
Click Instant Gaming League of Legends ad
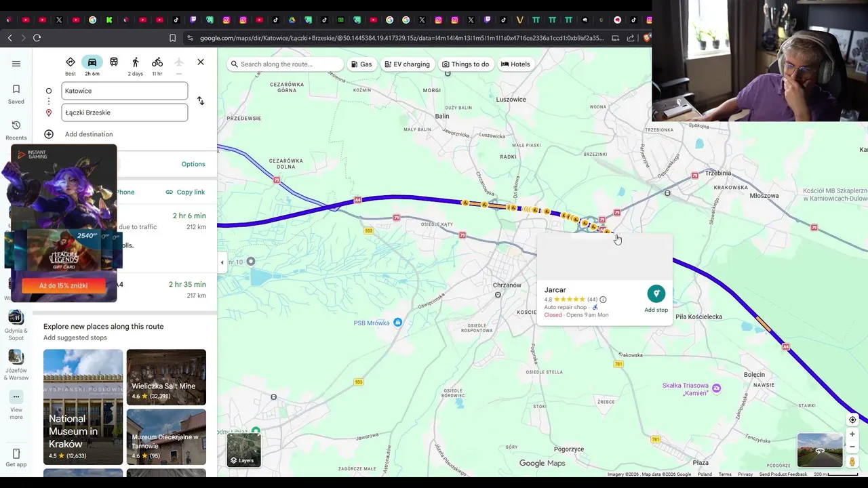[64, 224]
